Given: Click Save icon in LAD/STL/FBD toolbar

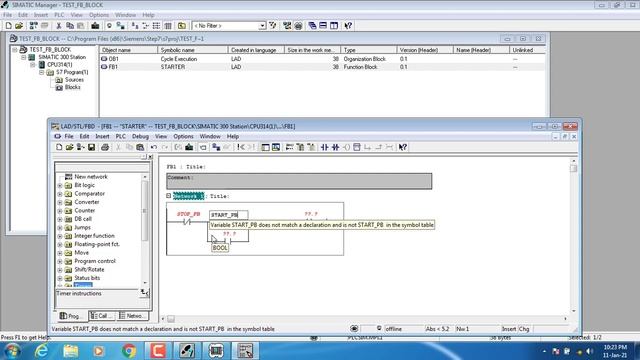Looking at the screenshot, I should click(91, 147).
